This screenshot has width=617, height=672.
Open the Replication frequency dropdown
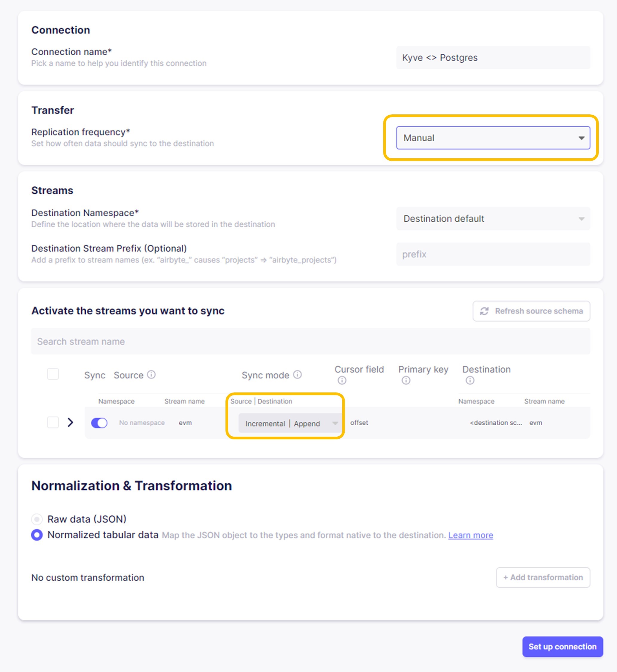pyautogui.click(x=493, y=138)
